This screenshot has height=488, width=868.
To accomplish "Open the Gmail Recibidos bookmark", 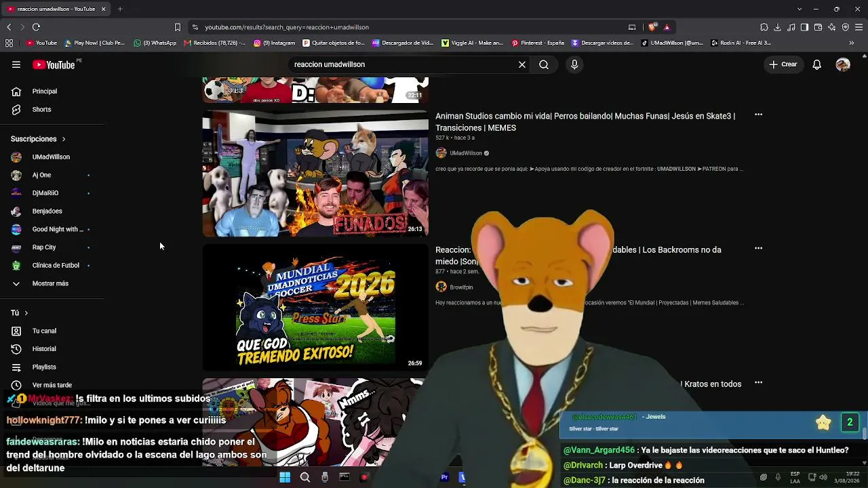I will coord(215,43).
